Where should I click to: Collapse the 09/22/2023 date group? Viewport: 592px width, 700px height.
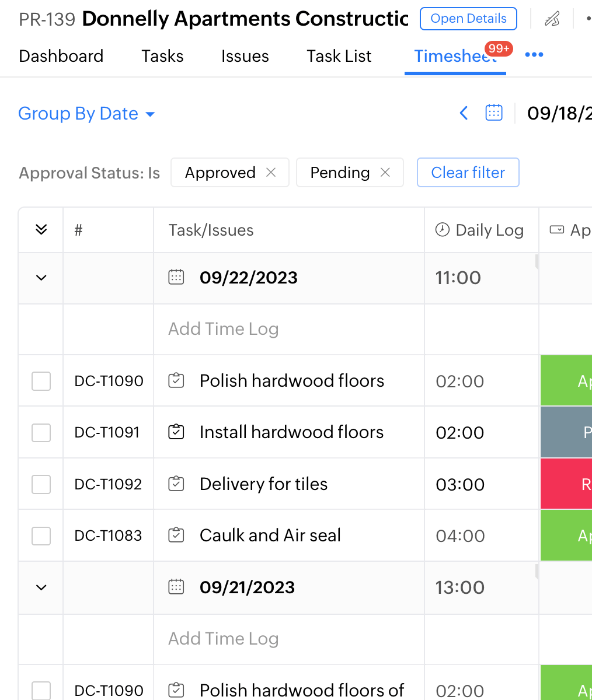[x=41, y=278]
